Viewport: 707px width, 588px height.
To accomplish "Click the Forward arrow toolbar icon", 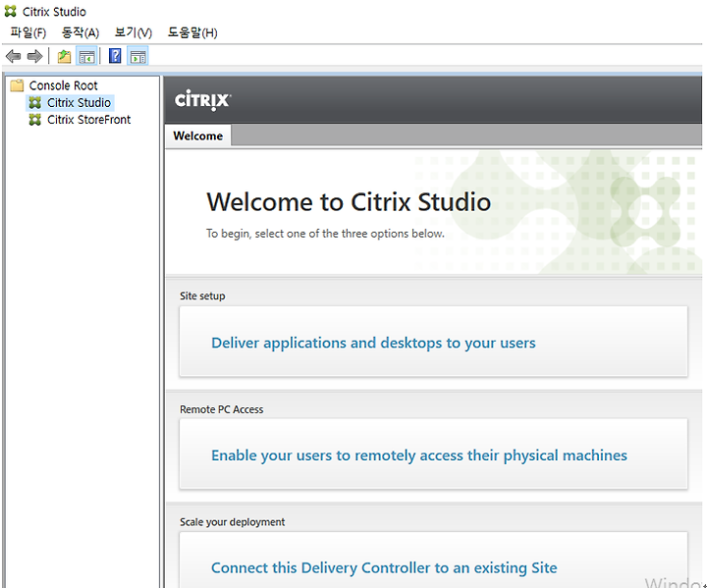I will [x=34, y=56].
